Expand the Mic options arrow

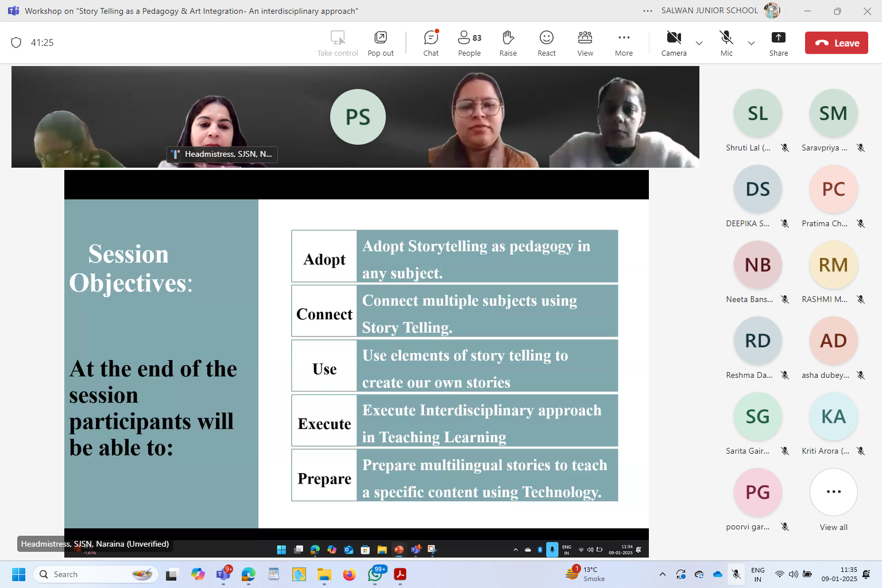[751, 43]
